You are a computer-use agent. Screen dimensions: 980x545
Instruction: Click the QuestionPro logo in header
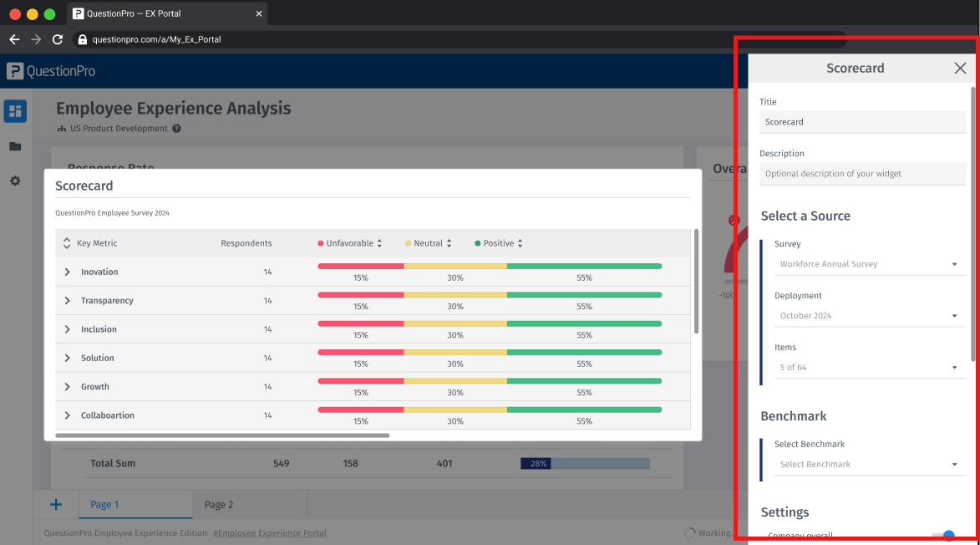click(x=51, y=72)
